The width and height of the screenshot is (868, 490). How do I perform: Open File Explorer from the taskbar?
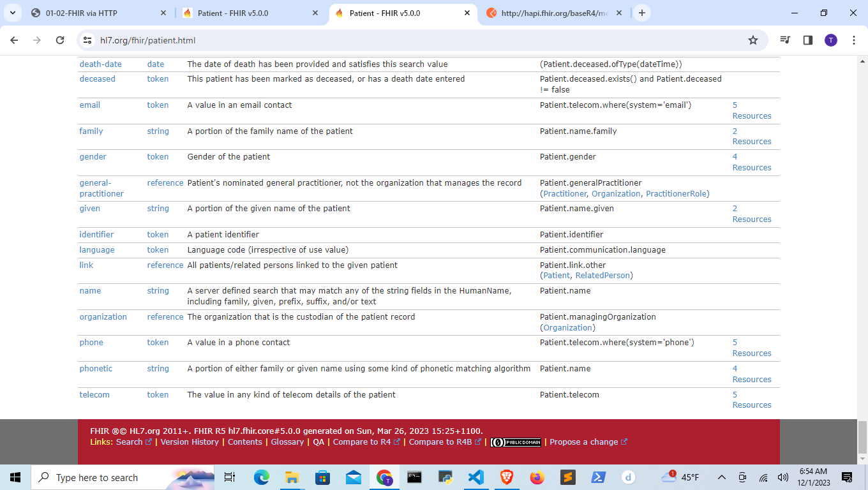(292, 477)
